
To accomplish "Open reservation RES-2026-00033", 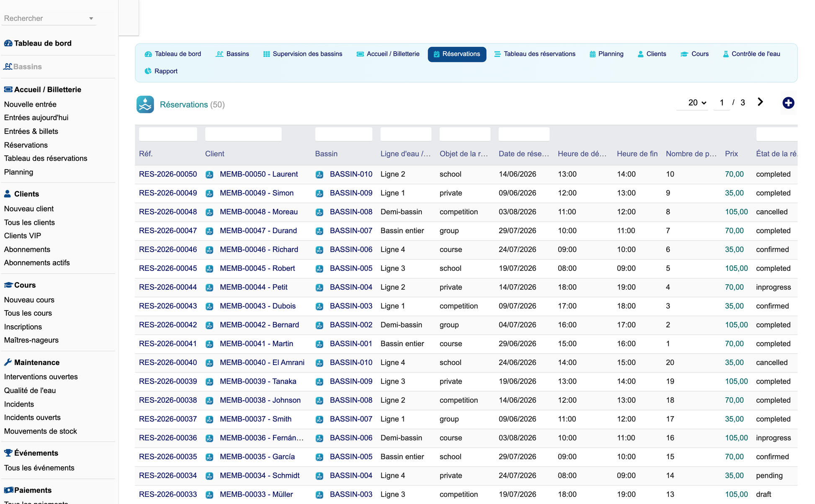I will click(168, 494).
